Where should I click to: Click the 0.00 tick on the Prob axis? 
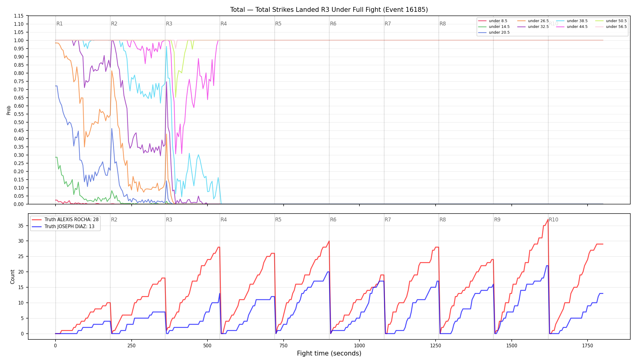click(19, 204)
